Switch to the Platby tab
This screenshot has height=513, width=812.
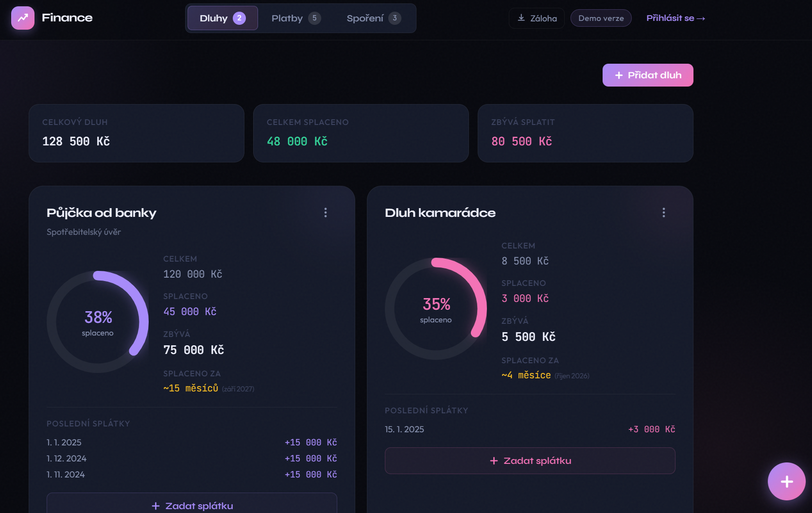pos(296,18)
